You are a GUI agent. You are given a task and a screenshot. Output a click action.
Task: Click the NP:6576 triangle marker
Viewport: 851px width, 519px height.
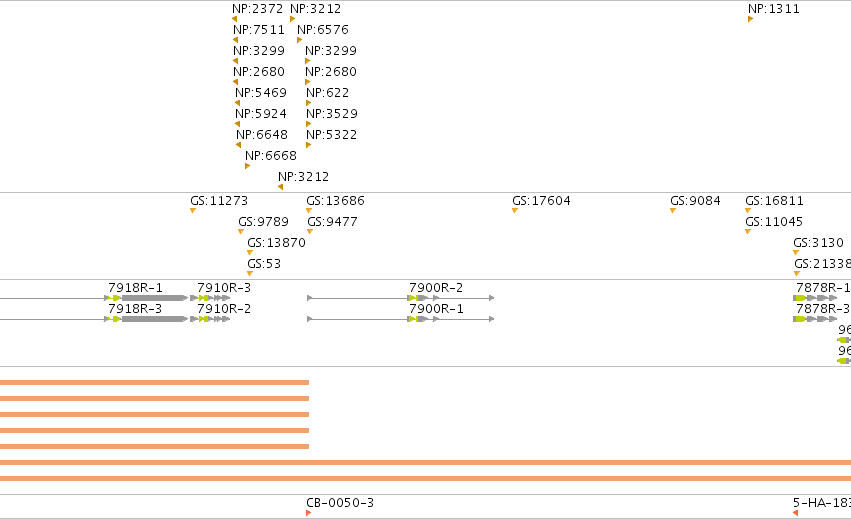coord(300,40)
